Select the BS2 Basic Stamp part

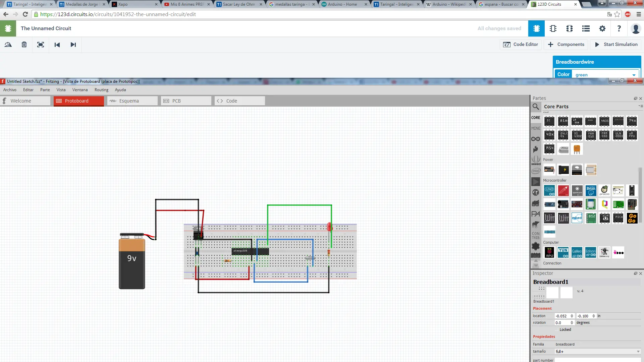591,218
